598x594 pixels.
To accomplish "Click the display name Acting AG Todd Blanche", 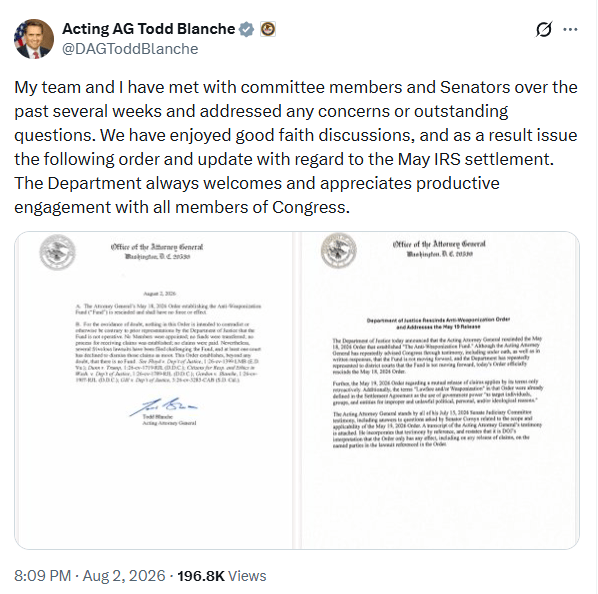I will coord(149,29).
